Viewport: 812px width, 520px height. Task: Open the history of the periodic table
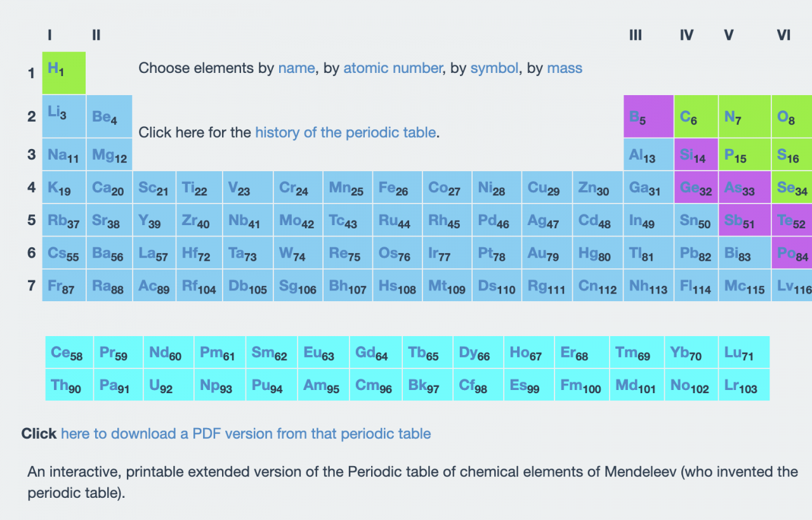[x=345, y=133]
